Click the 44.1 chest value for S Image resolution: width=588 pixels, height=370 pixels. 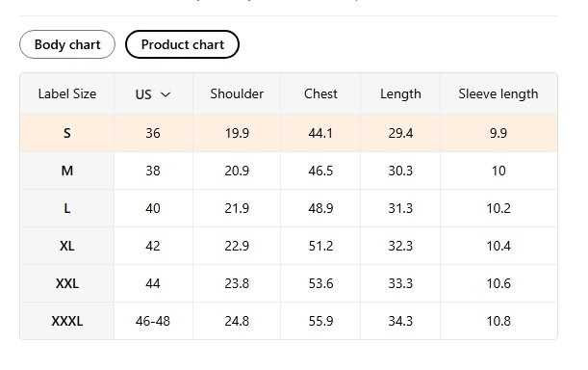click(320, 133)
